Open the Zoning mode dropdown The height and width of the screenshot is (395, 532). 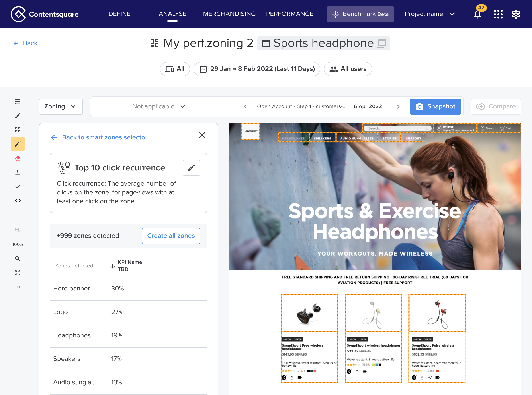61,107
